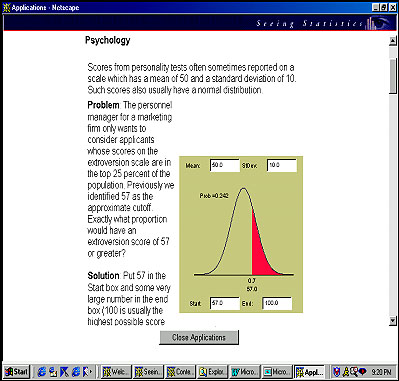Screen dimensions: 399x381
Task: Switch to the Seein... taskbar window
Action: 148,372
